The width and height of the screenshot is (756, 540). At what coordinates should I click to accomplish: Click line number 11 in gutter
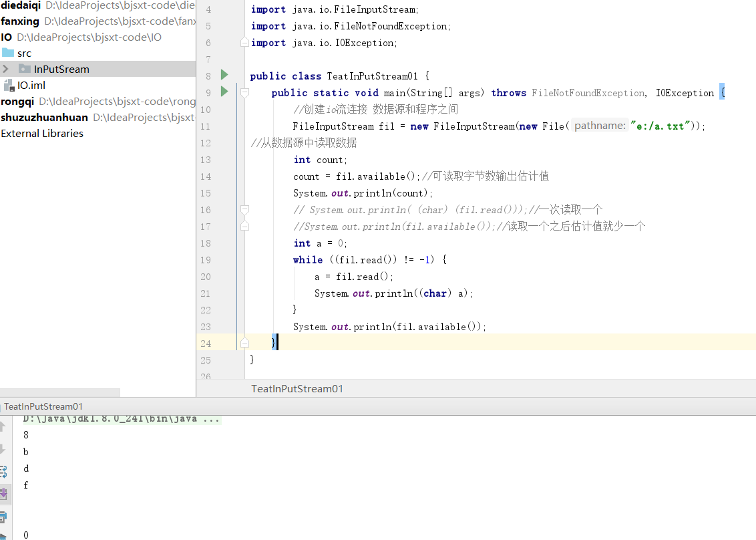(206, 126)
